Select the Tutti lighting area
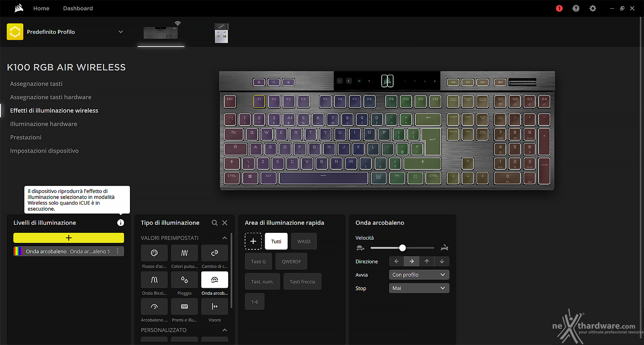This screenshot has height=345, width=644. [x=276, y=241]
